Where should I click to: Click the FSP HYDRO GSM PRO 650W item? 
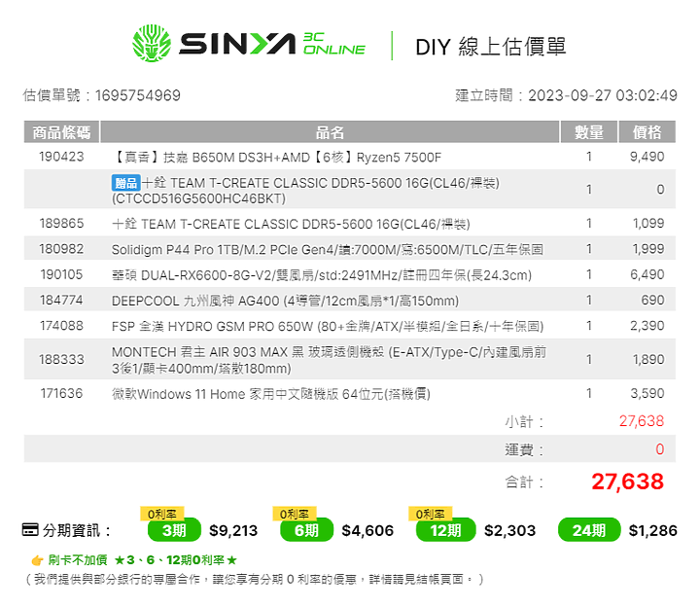pyautogui.click(x=328, y=326)
